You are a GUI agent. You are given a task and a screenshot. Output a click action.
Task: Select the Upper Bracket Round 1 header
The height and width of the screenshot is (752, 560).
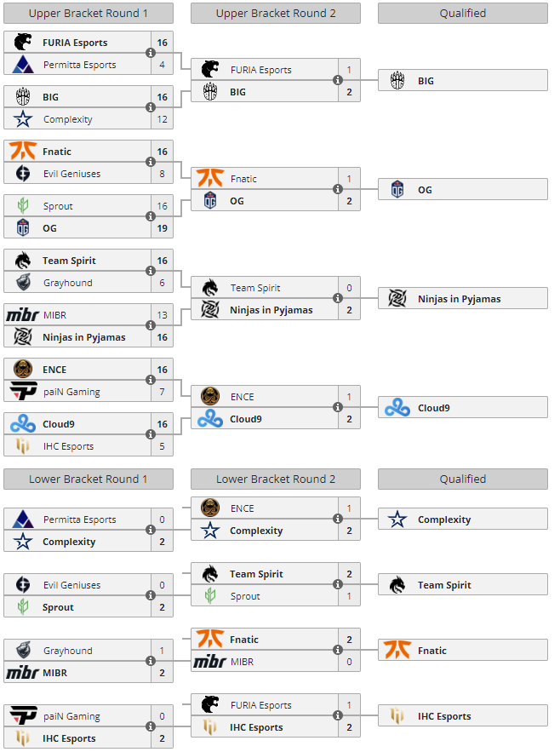coord(89,13)
